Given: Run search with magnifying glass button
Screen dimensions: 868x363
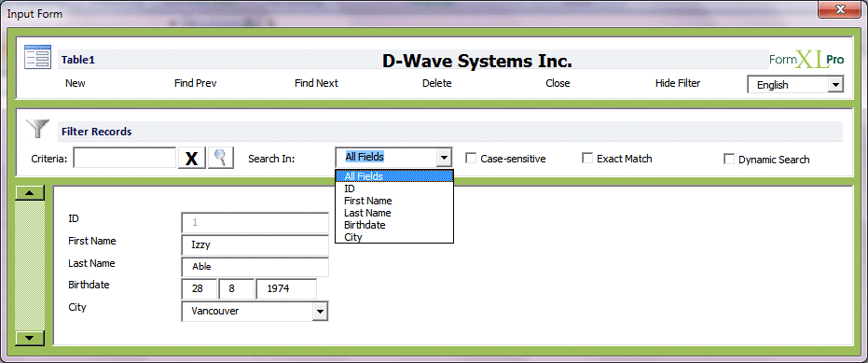Looking at the screenshot, I should (220, 158).
